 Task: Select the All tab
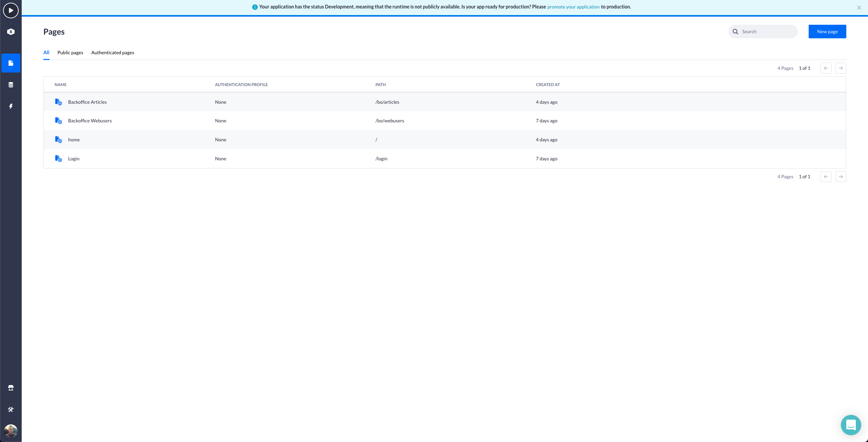point(46,53)
